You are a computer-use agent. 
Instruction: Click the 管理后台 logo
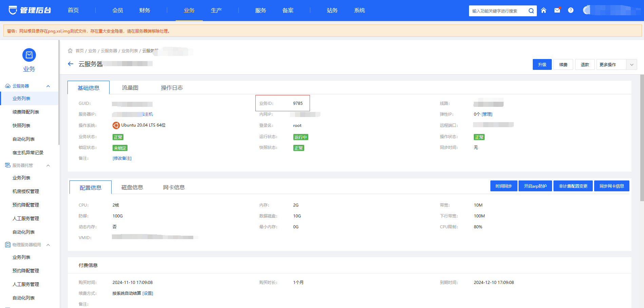[x=30, y=10]
